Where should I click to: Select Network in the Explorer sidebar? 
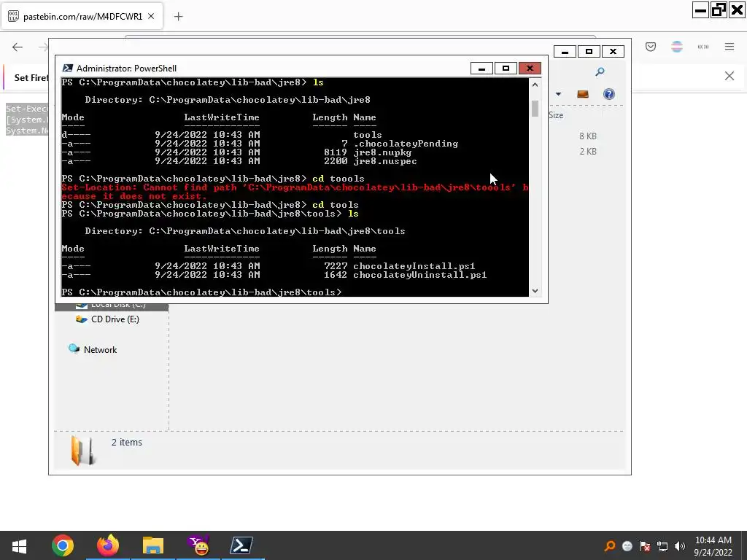click(100, 350)
